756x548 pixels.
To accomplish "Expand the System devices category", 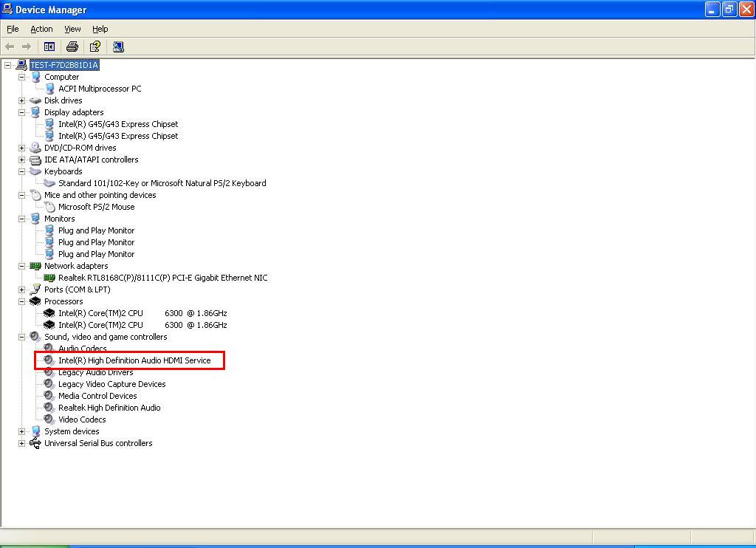I will [21, 432].
